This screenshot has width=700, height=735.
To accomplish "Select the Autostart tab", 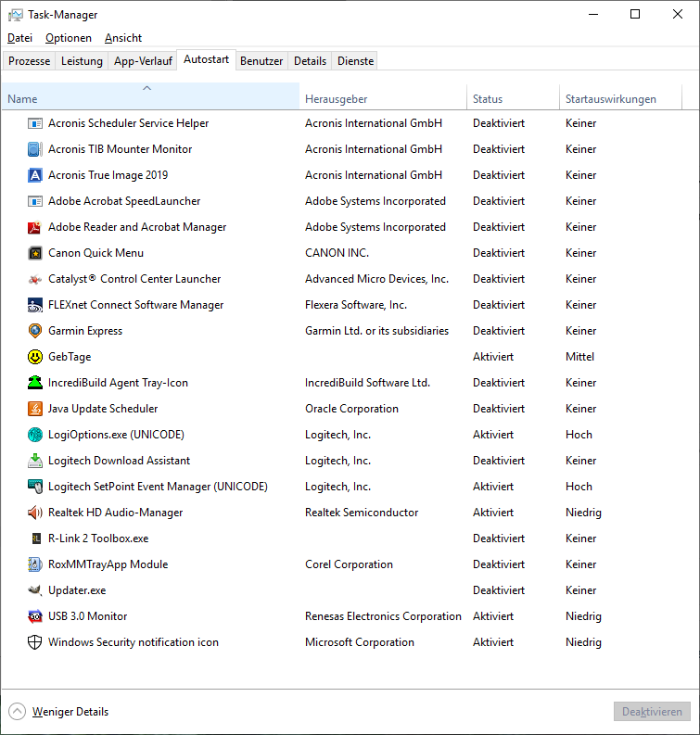I will [x=207, y=59].
